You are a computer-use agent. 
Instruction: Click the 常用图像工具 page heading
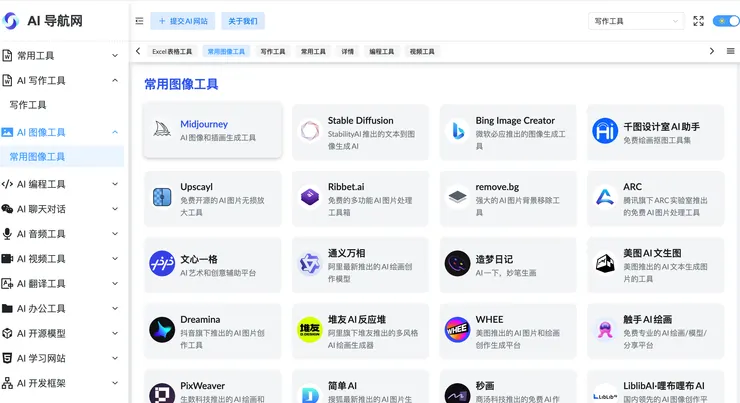coord(181,84)
